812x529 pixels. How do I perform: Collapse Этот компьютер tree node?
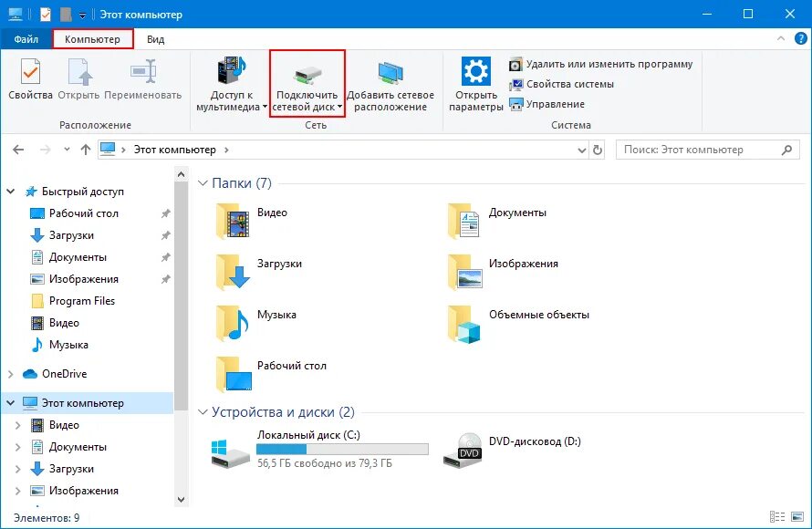(x=10, y=403)
